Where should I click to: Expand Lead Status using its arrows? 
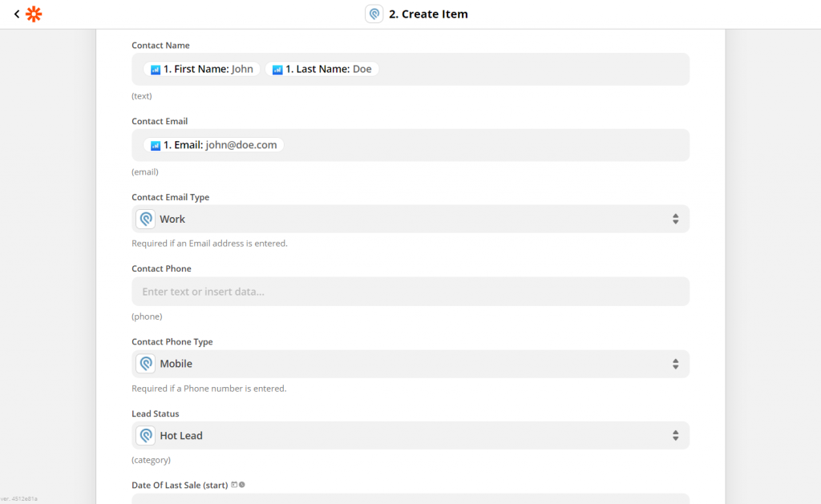pos(675,435)
